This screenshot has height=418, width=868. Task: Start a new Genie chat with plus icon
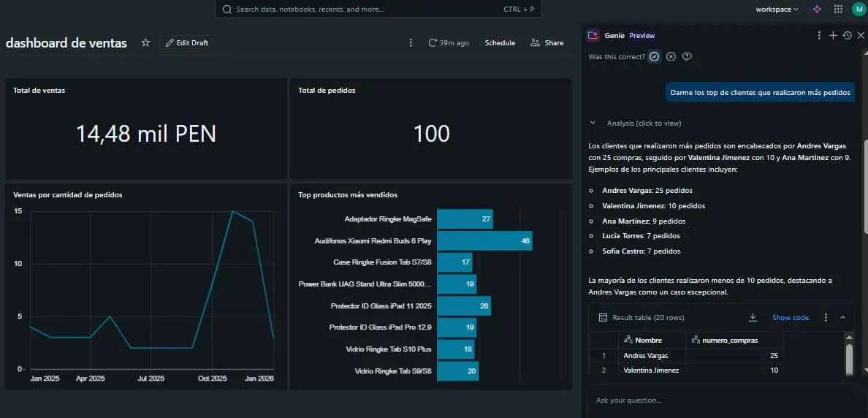click(833, 35)
